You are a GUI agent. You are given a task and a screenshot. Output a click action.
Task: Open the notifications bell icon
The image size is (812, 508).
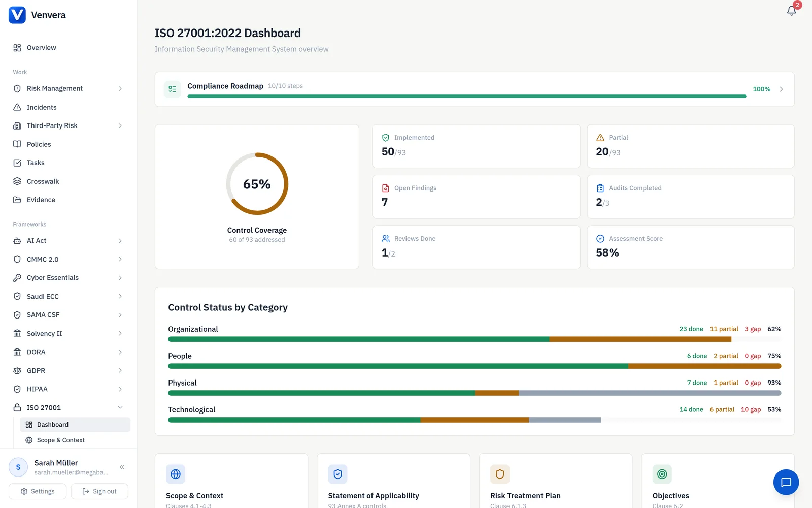pyautogui.click(x=791, y=11)
